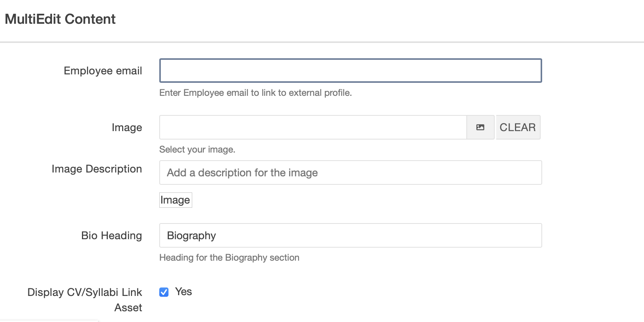Click into the Image path field

coord(312,127)
